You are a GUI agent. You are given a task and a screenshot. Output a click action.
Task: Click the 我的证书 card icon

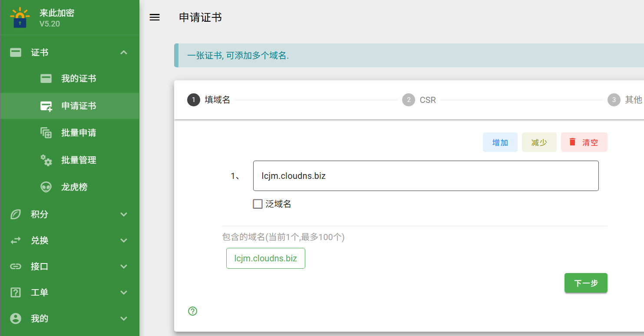(x=46, y=79)
